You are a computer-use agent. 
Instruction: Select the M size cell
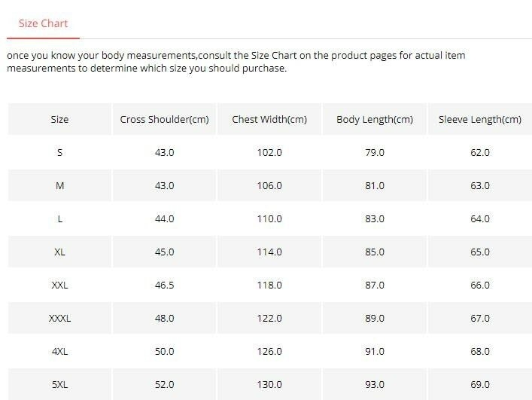pyautogui.click(x=59, y=186)
